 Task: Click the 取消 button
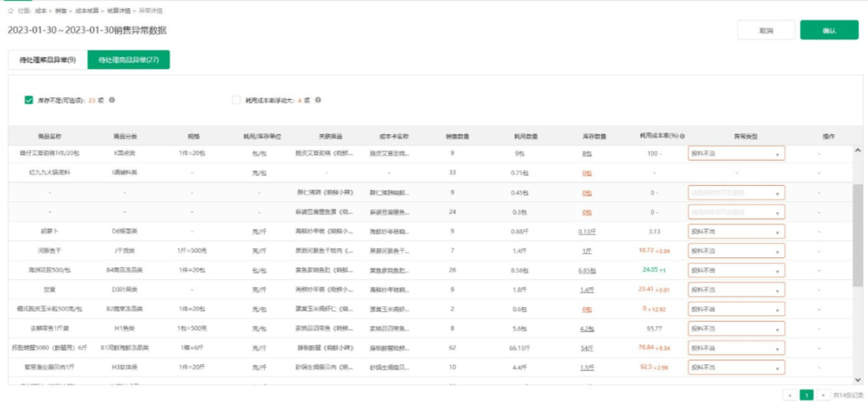click(x=766, y=31)
